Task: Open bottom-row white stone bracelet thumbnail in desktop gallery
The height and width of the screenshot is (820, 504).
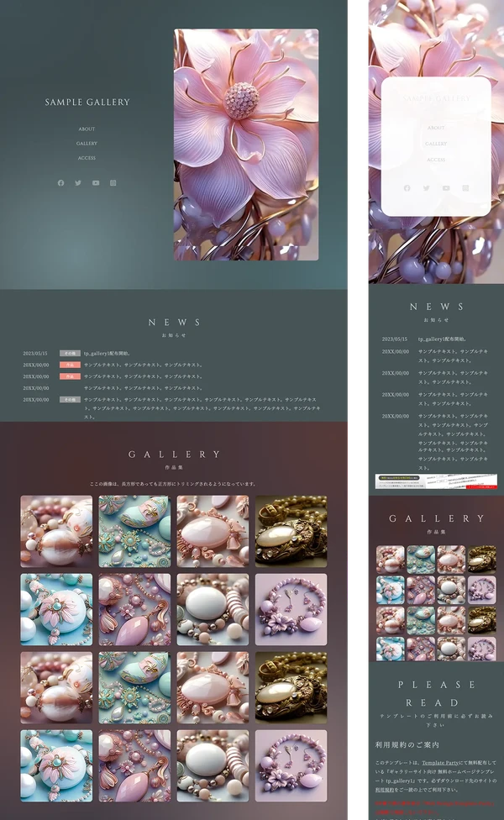Action: coord(213,765)
